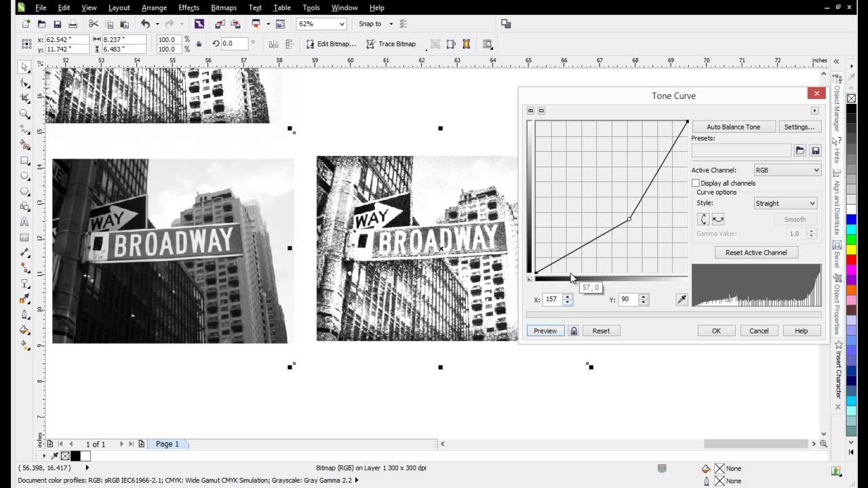Image resolution: width=868 pixels, height=488 pixels.
Task: Click the Y value field showing 90
Action: click(627, 300)
